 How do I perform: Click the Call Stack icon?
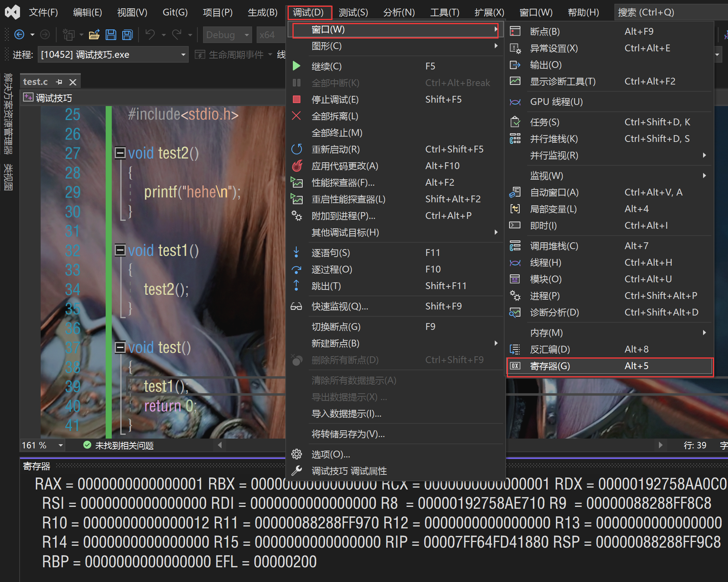(x=515, y=246)
